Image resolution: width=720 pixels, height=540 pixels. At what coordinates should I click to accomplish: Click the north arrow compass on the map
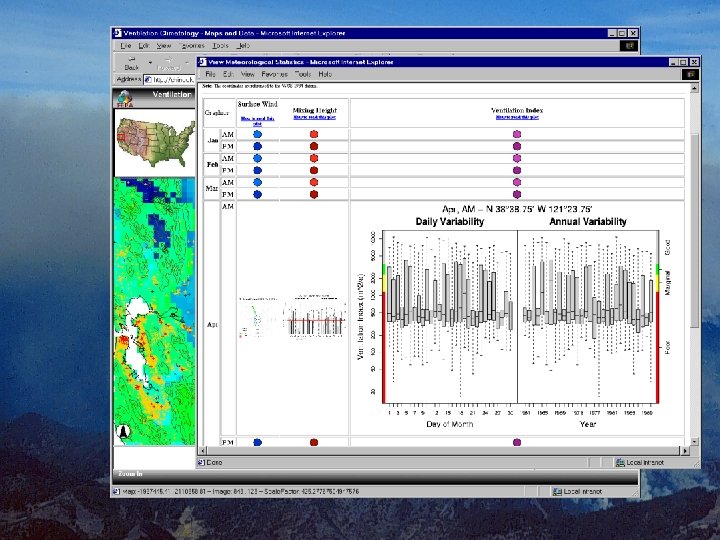pos(124,431)
